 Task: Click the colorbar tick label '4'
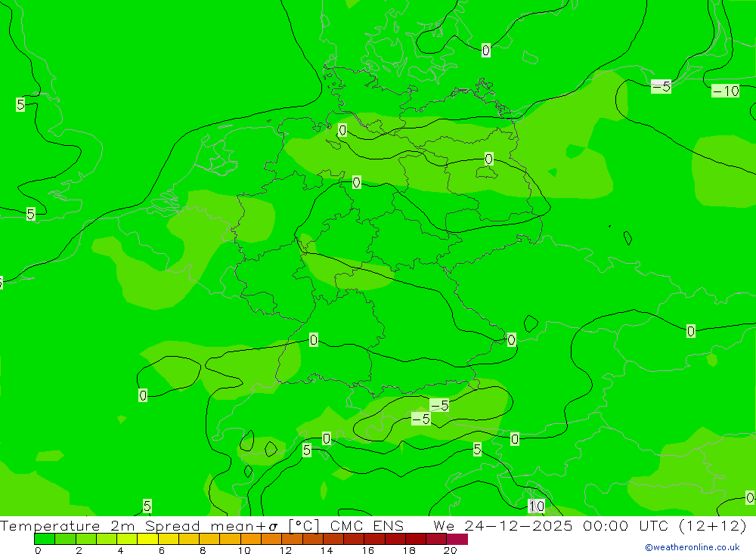click(120, 550)
